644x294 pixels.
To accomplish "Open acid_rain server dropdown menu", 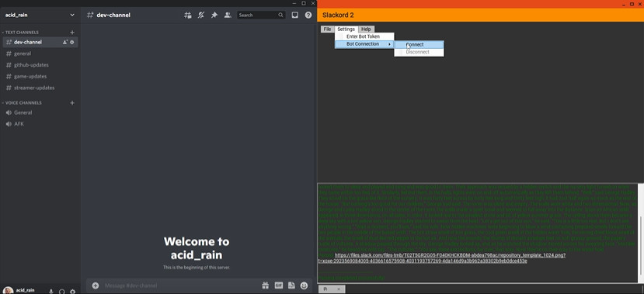I will tap(40, 16).
